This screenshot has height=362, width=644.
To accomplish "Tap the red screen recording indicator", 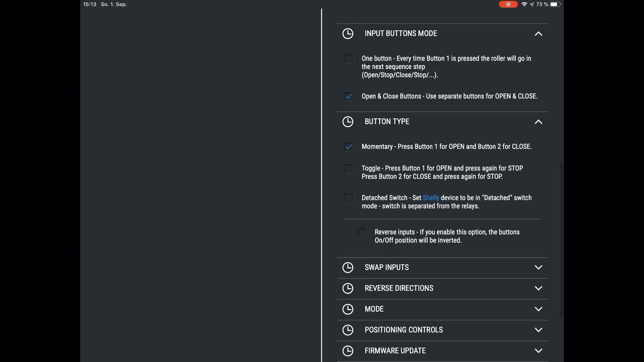I will 508,4.
